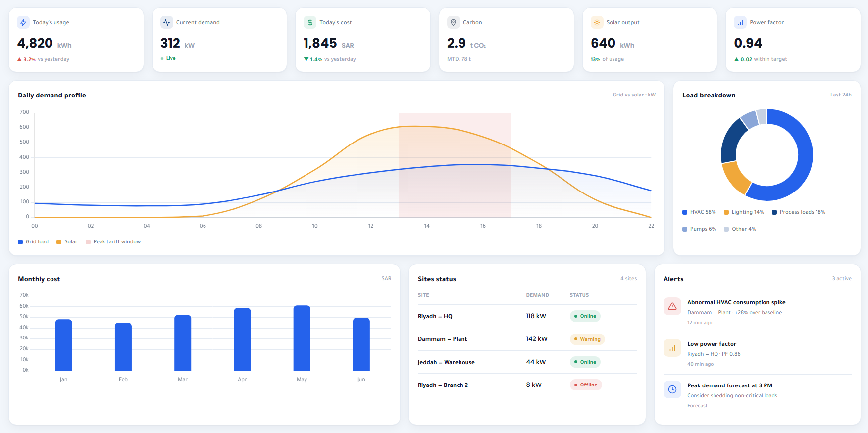Open the Low power factor alert

click(758, 354)
